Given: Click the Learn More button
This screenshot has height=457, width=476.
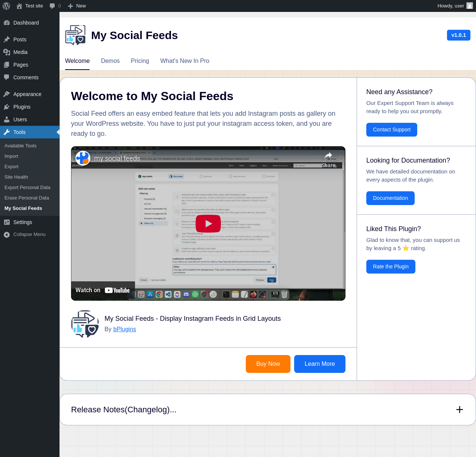Looking at the screenshot, I should [320, 364].
